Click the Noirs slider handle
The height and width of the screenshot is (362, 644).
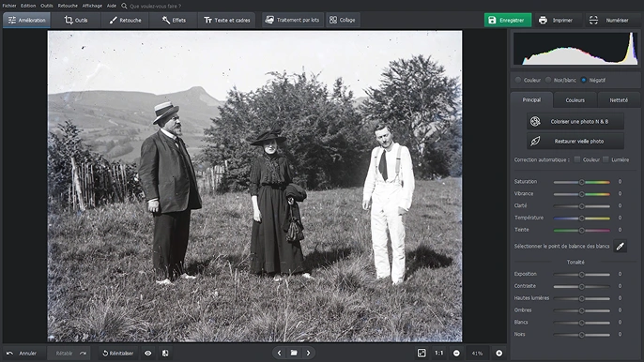(x=582, y=335)
